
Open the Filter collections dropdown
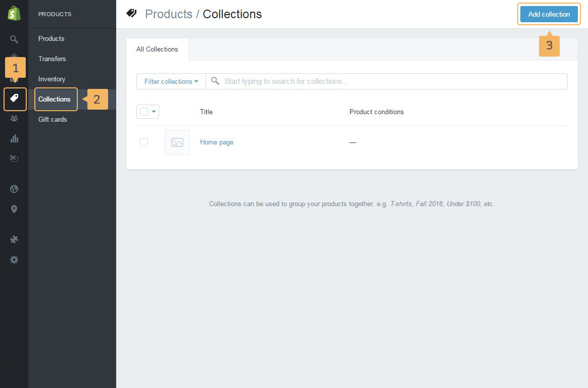171,81
